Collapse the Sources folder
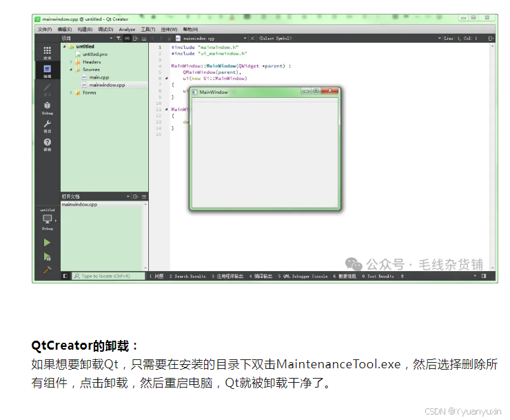Image resolution: width=510 pixels, height=420 pixels. coord(71,70)
